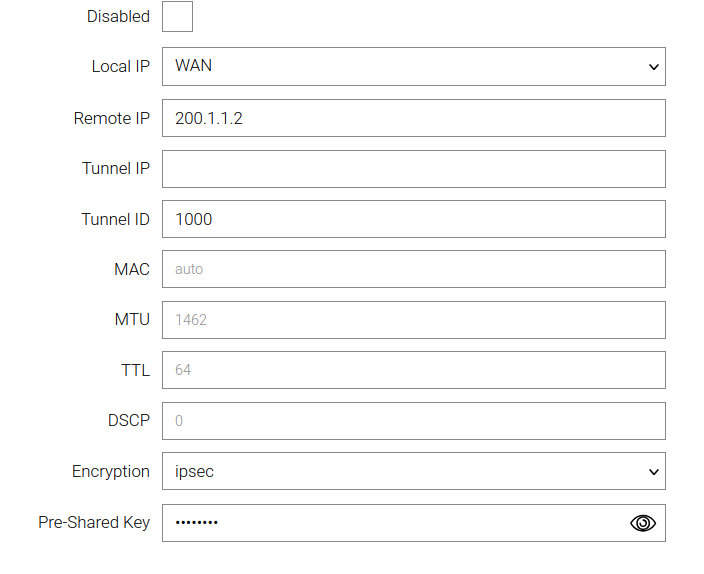
Task: Click the 'Remote IP' label
Action: [111, 118]
